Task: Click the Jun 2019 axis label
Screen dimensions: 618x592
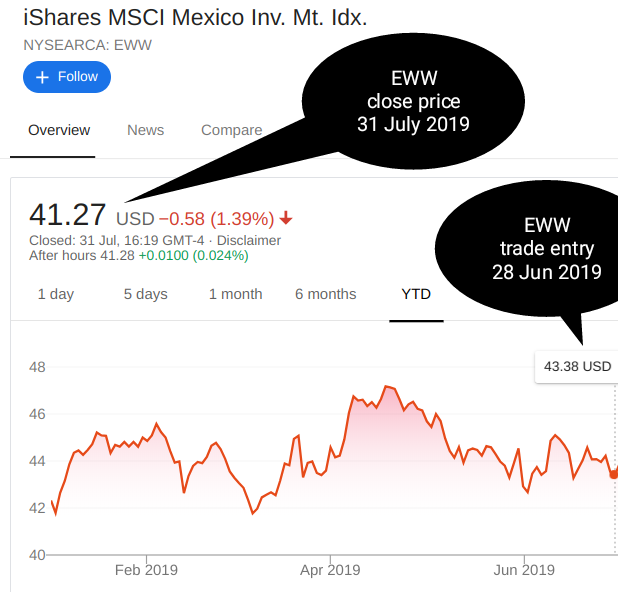Action: [x=524, y=570]
